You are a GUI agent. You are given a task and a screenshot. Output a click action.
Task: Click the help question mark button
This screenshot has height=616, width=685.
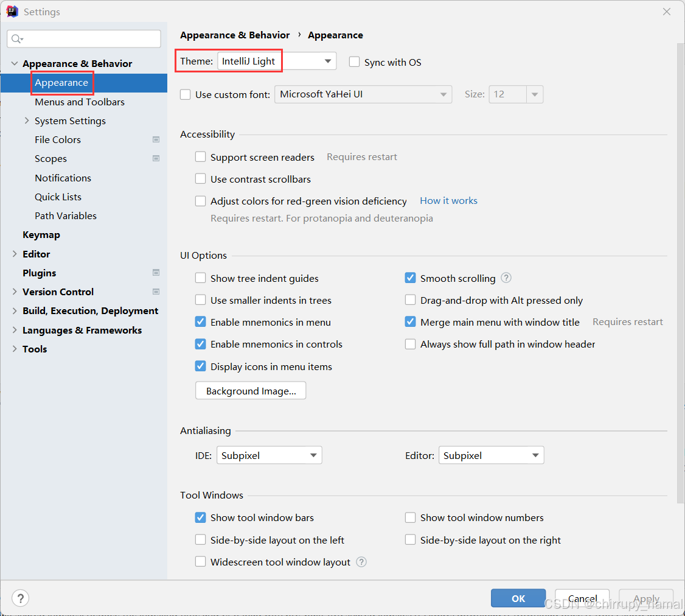(x=21, y=598)
